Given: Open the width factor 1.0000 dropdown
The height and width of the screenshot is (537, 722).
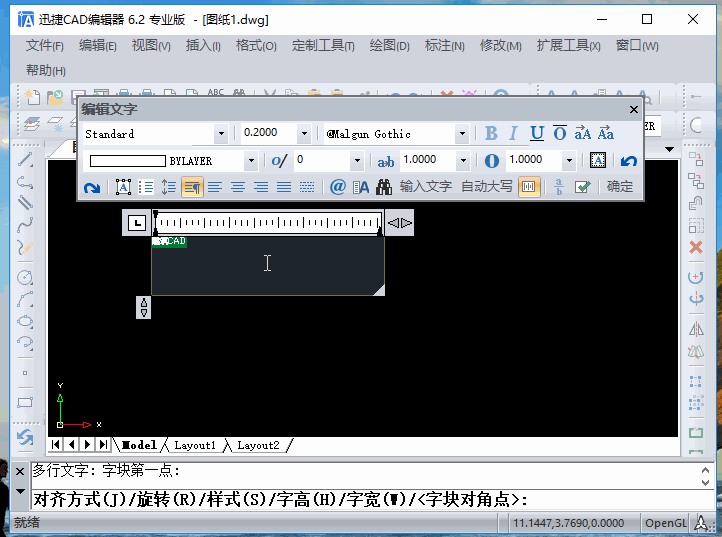Looking at the screenshot, I should coord(569,161).
